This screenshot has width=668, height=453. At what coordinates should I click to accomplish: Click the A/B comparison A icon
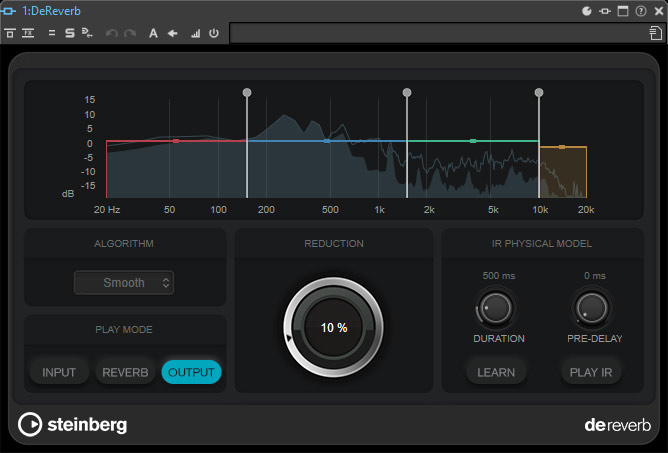pos(153,33)
